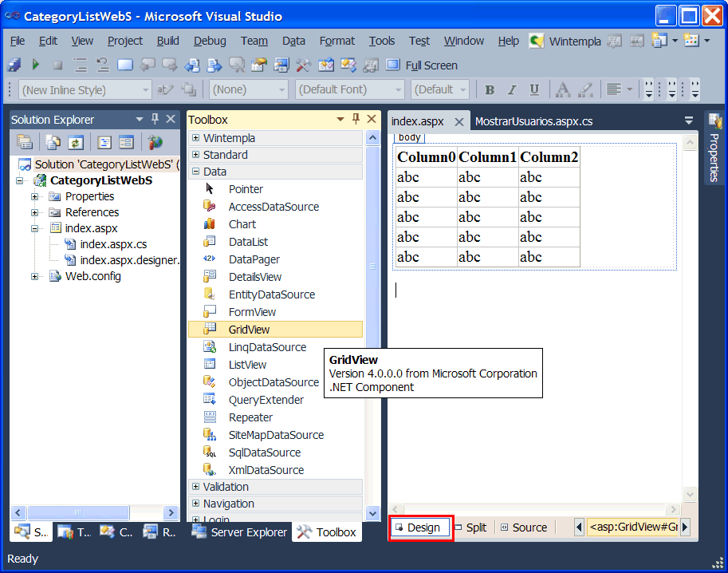Open the Server Explorer tab
Screen dimensions: 728x573
click(x=239, y=532)
